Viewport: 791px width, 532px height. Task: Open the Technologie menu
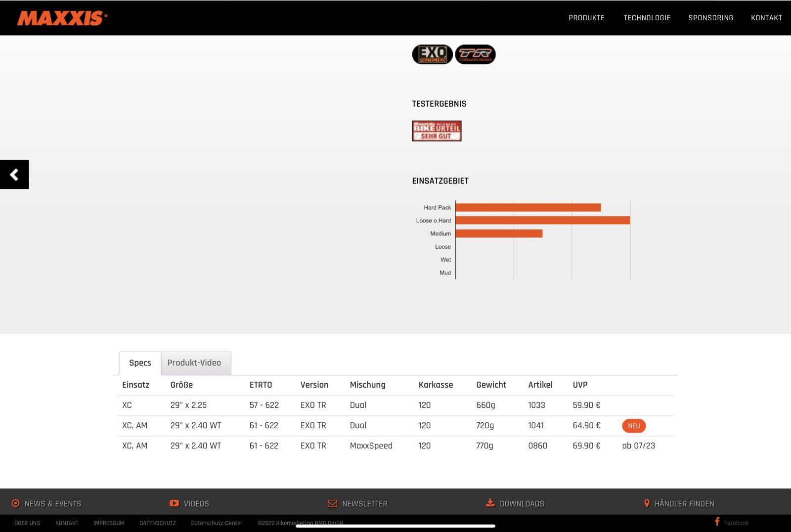click(x=647, y=18)
